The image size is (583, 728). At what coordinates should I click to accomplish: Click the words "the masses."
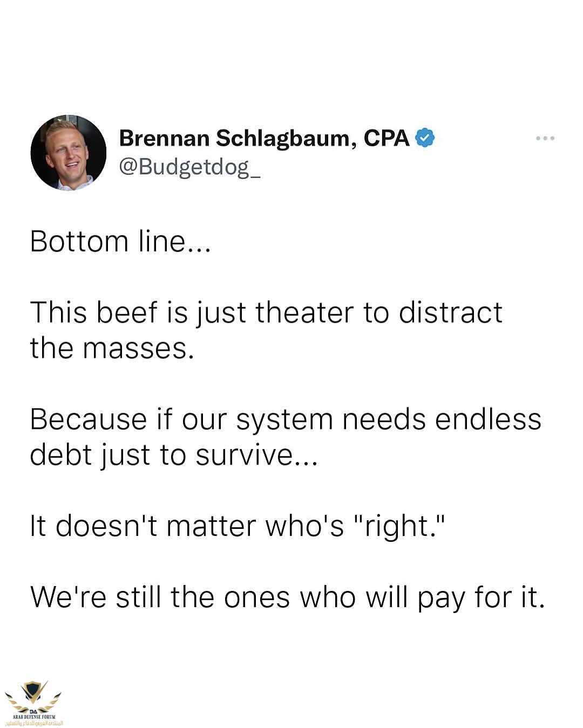[x=112, y=348]
